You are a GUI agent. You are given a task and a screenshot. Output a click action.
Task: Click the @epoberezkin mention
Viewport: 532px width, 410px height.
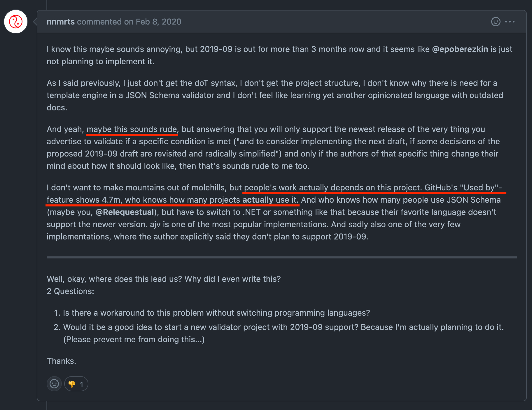[460, 49]
